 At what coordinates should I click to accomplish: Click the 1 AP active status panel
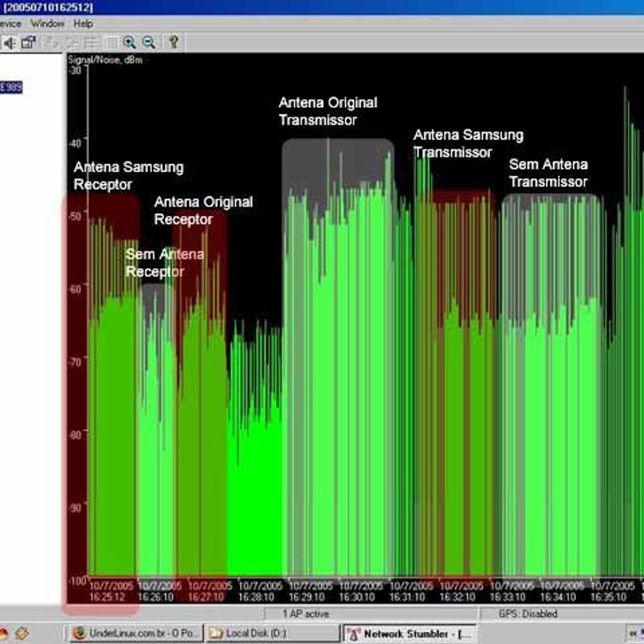pos(306,614)
